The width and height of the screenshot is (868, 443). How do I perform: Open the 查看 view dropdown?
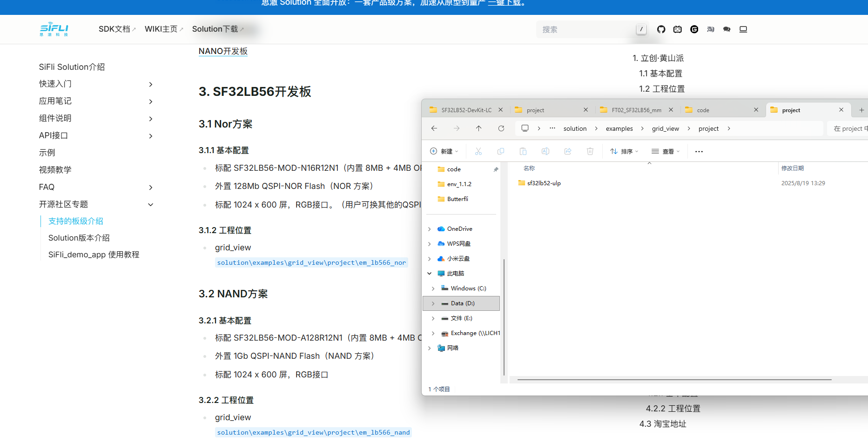pos(666,152)
